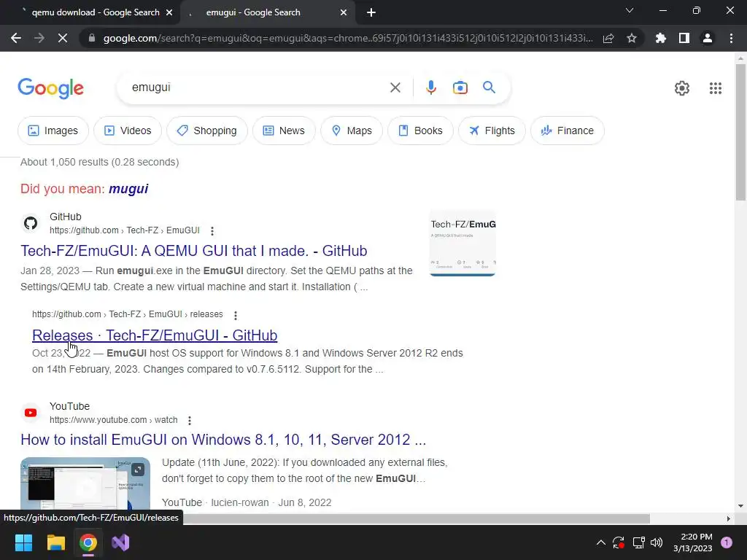
Task: Bookmark this page with the star
Action: tap(632, 38)
